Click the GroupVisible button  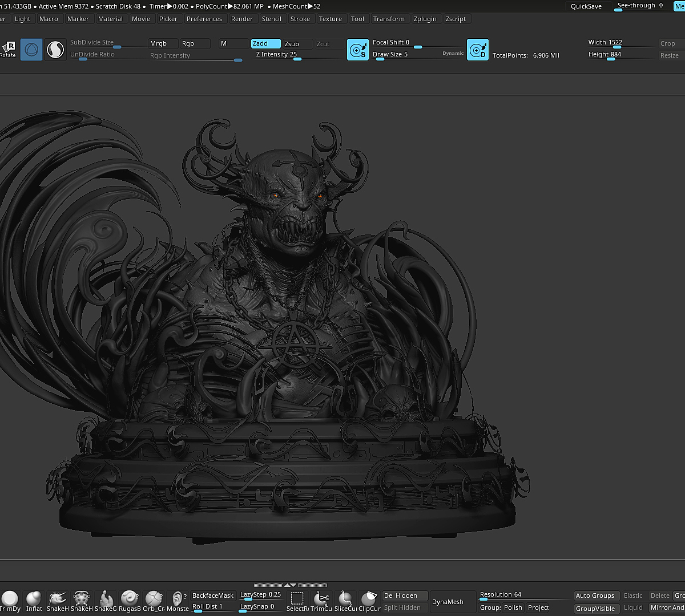[595, 608]
